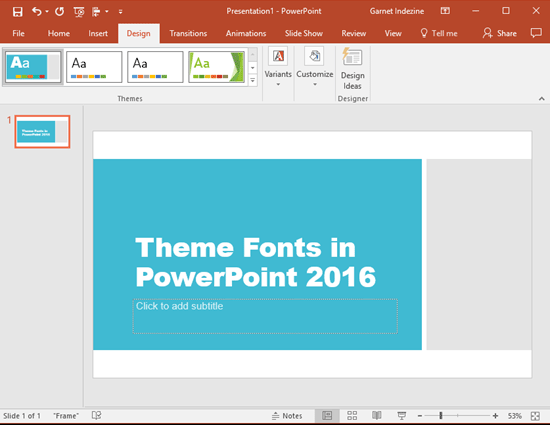Open the View tab
The image size is (550, 425).
click(393, 33)
